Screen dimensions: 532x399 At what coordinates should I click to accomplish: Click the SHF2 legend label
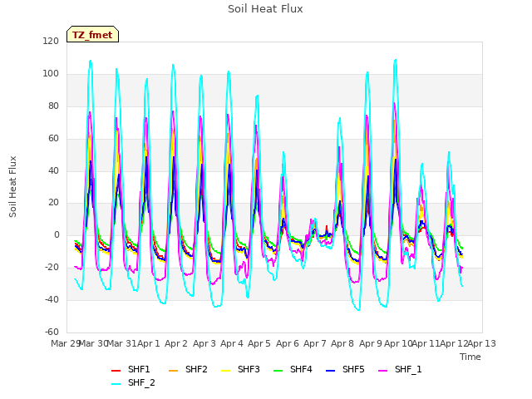click(x=196, y=369)
